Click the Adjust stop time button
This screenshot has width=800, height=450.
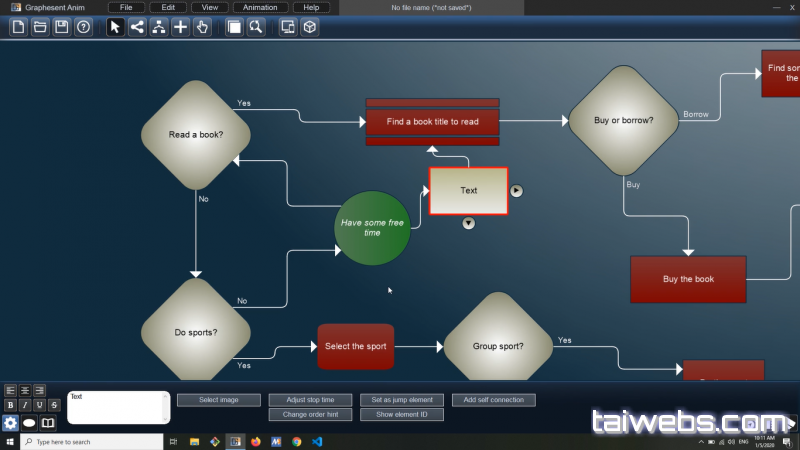coord(310,400)
